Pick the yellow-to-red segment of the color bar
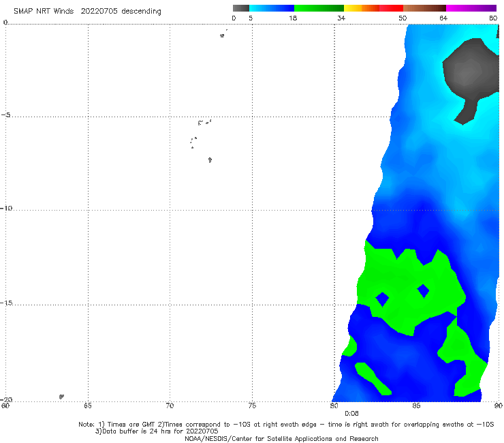 pyautogui.click(x=373, y=8)
